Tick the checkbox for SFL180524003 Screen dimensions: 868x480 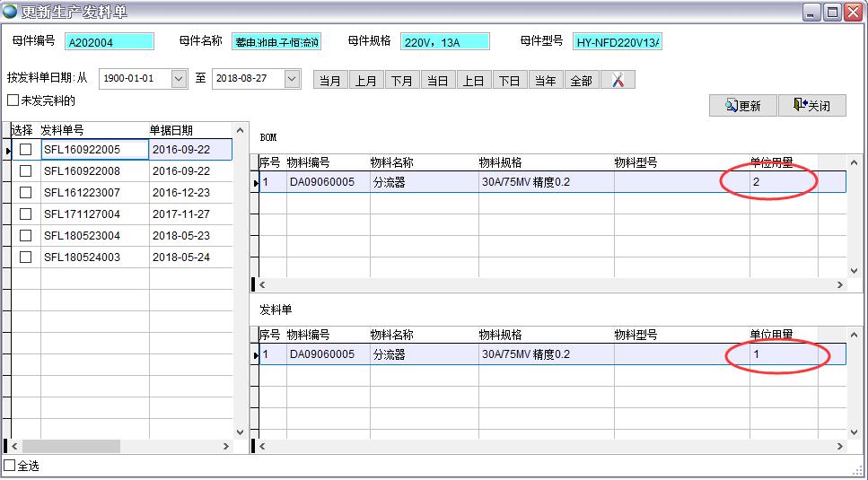[x=26, y=257]
